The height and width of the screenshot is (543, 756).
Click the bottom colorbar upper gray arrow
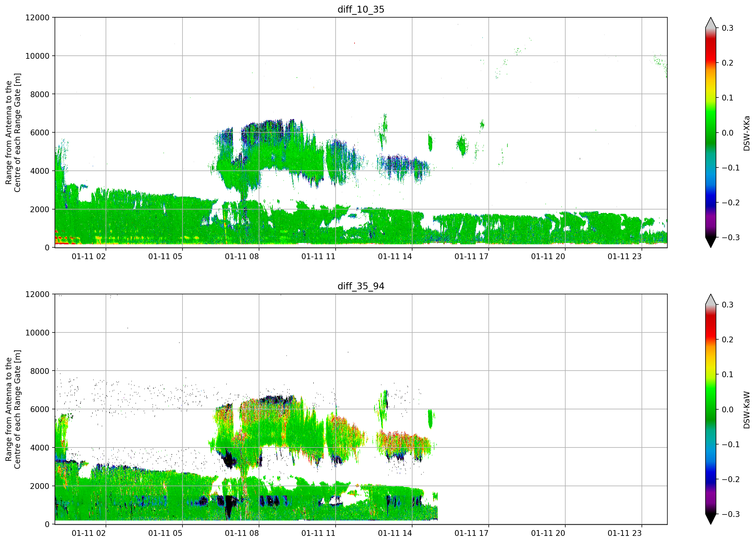tap(710, 300)
